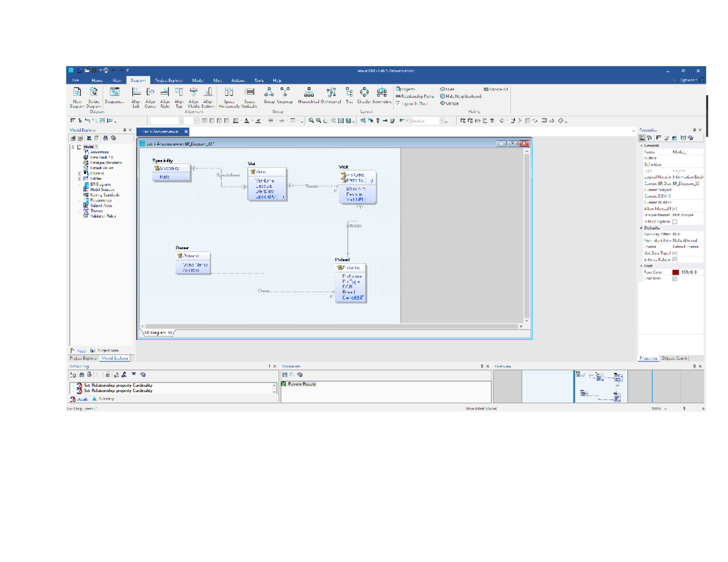Open the Logical model type dropdown
This screenshot has height=562, width=728.
coord(445,121)
